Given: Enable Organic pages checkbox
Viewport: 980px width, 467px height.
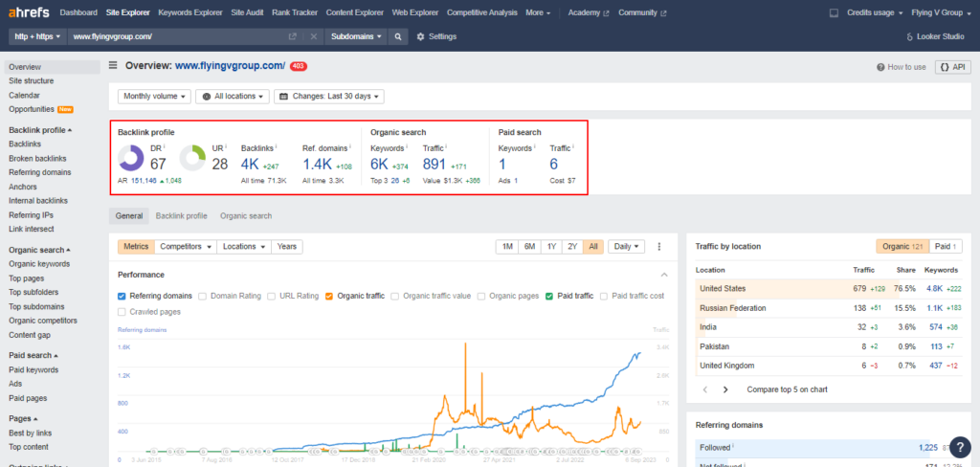Looking at the screenshot, I should (x=481, y=296).
